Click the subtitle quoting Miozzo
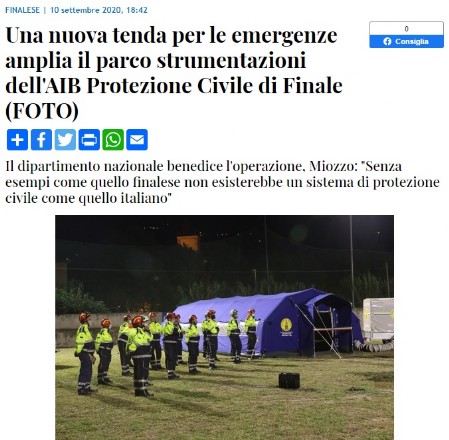Viewport: 449px width, 440px height. pos(222,182)
